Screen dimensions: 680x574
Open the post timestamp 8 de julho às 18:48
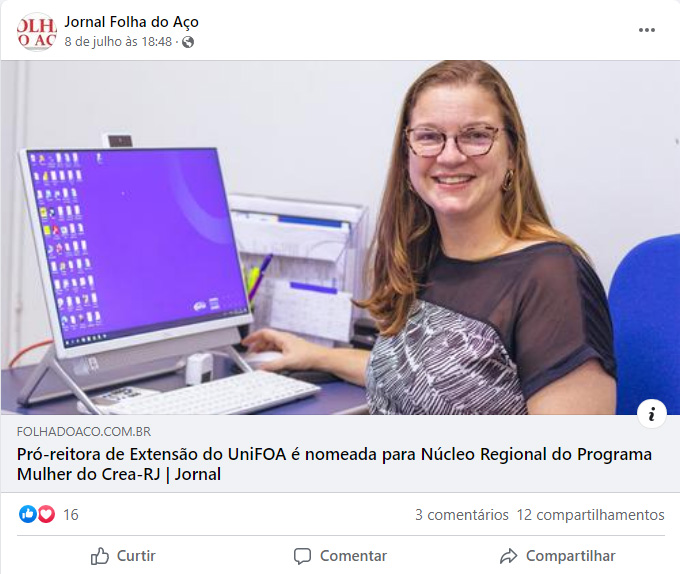click(118, 42)
